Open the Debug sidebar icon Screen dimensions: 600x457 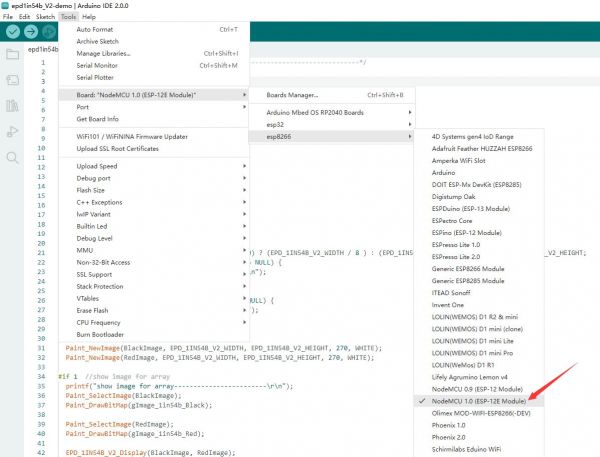[x=12, y=132]
